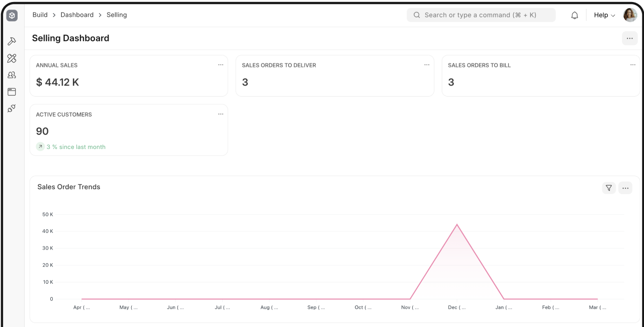Open the design tools sidebar icon
The height and width of the screenshot is (327, 644).
coord(12,58)
